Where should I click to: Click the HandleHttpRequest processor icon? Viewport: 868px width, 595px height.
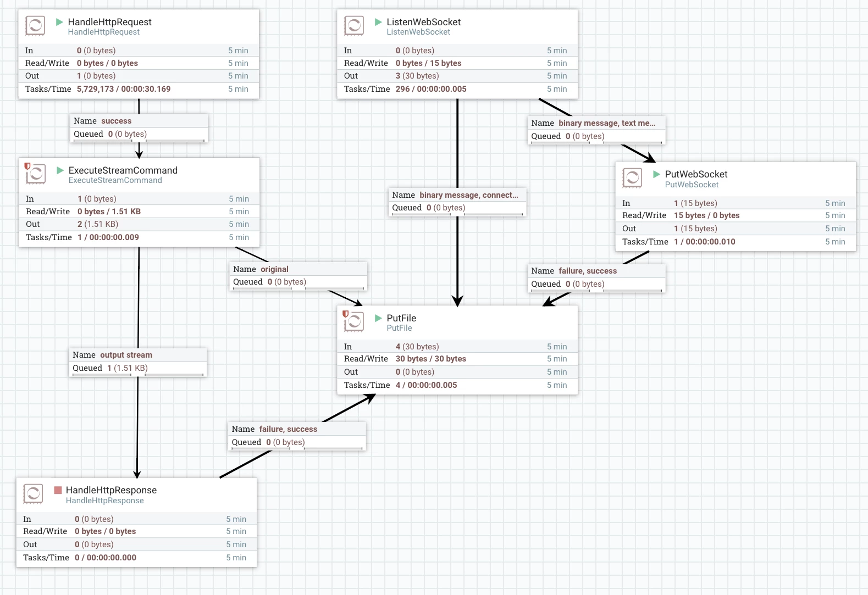coord(35,25)
